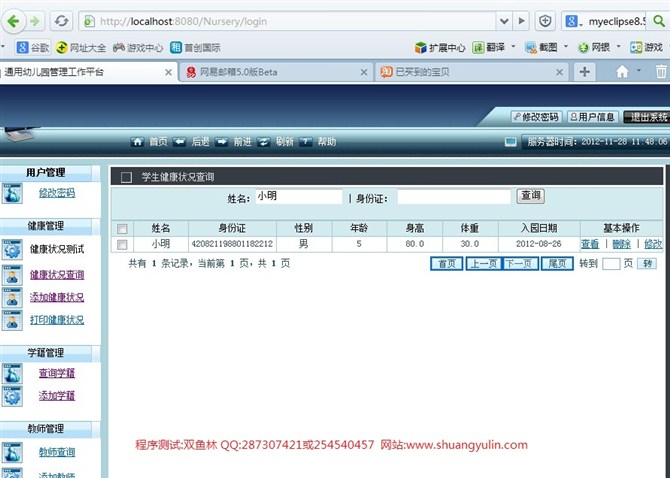Screen dimensions: 670x478
Task: Open the dropdown arrow next to the home icon
Action: [639, 70]
